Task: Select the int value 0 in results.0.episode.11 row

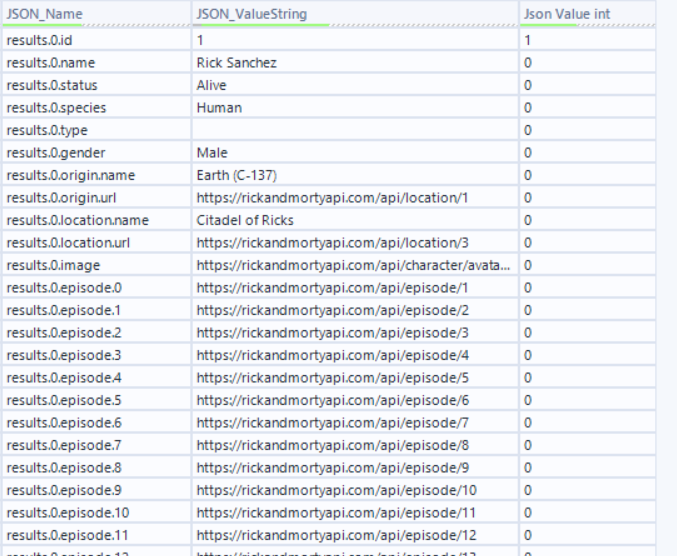Action: [x=588, y=535]
